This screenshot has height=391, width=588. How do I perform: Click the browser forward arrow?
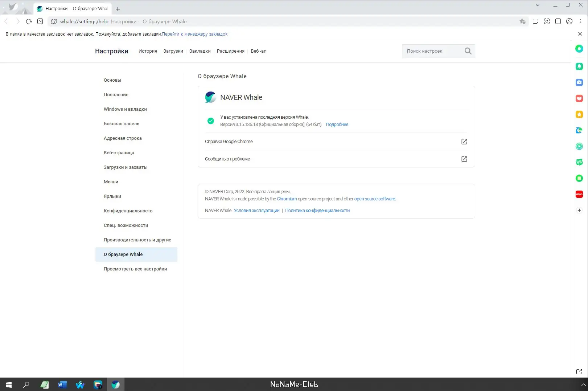pyautogui.click(x=18, y=21)
